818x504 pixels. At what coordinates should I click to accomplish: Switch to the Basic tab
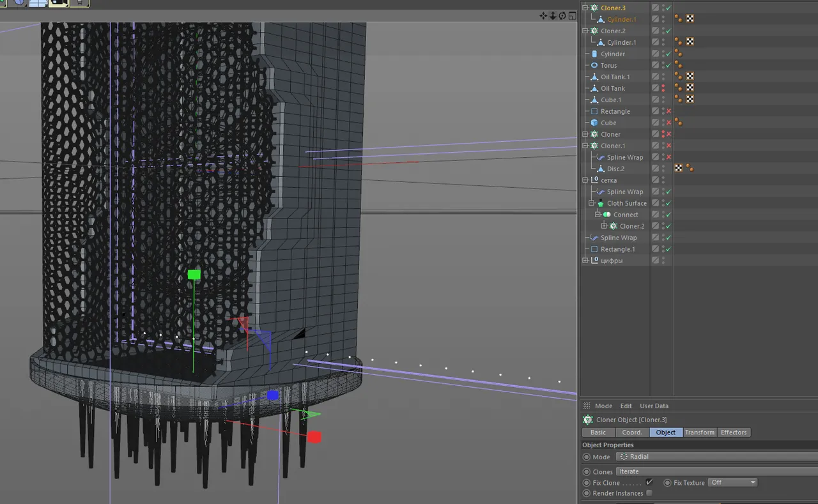coord(598,432)
